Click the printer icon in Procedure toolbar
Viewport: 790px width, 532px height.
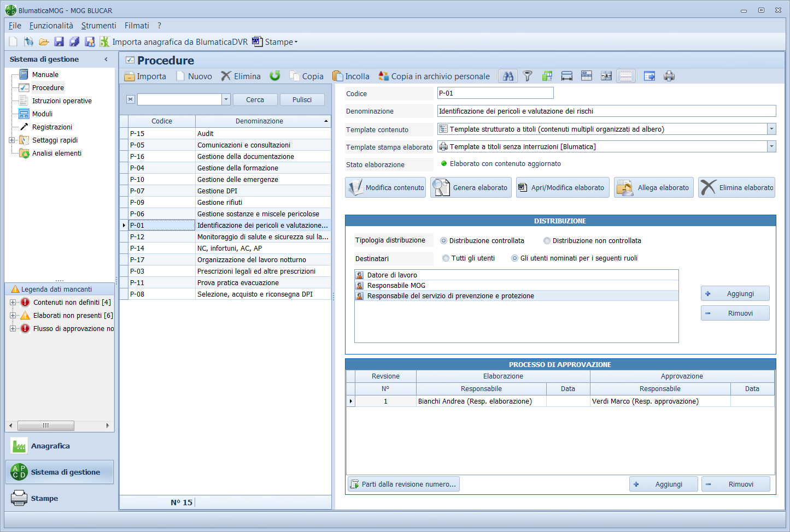669,76
